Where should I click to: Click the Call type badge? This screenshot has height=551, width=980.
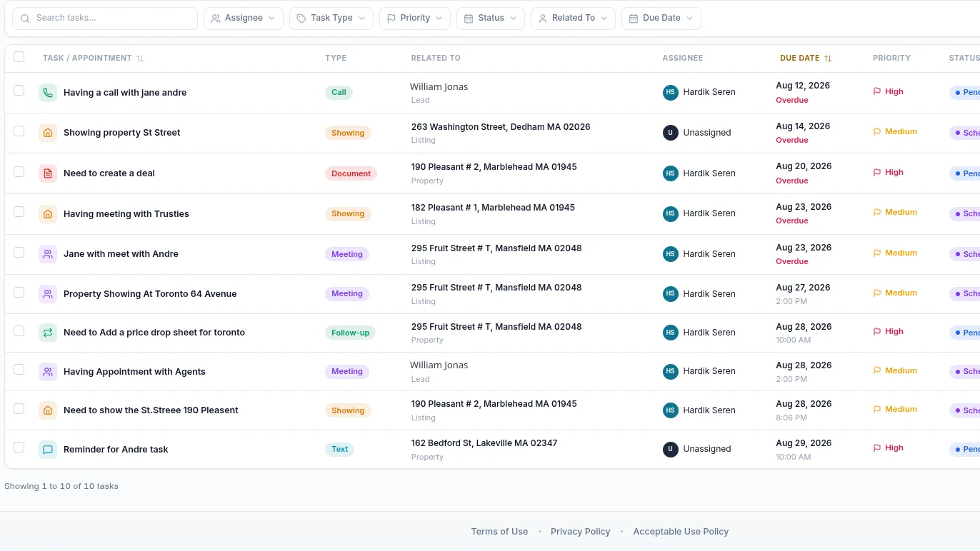(339, 92)
